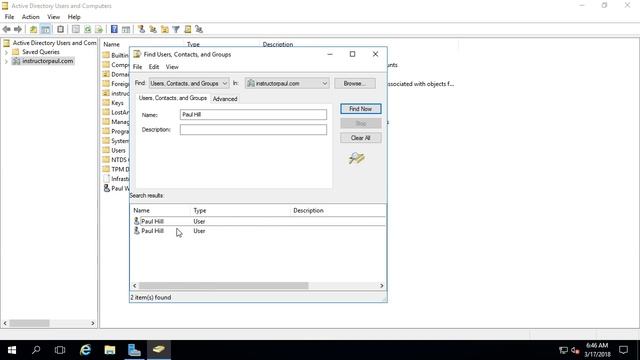The image size is (640, 360).
Task: Open Server Manager from the taskbar
Action: (134, 350)
